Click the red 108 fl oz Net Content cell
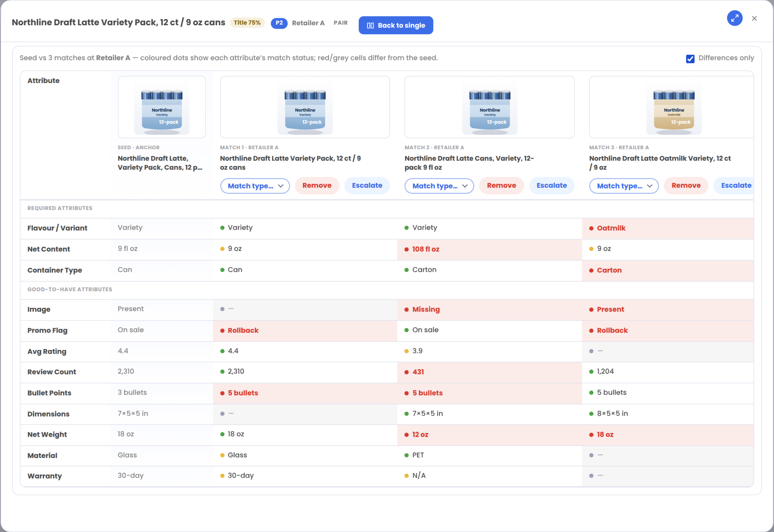 click(489, 249)
